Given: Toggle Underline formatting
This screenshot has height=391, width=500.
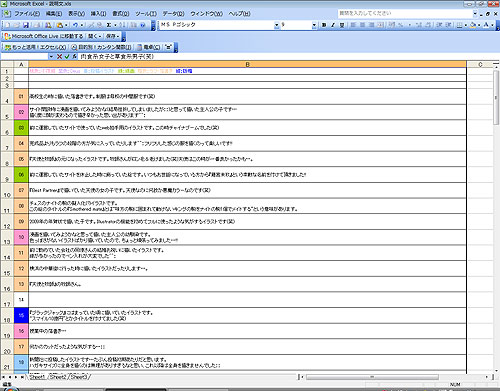Looking at the screenshot, I should coord(342,25).
